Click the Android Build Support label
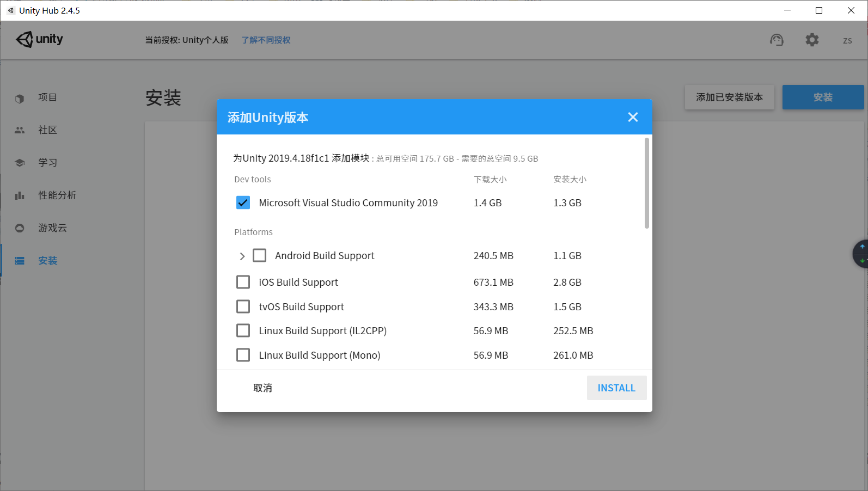Viewport: 868px width, 491px height. (x=325, y=255)
